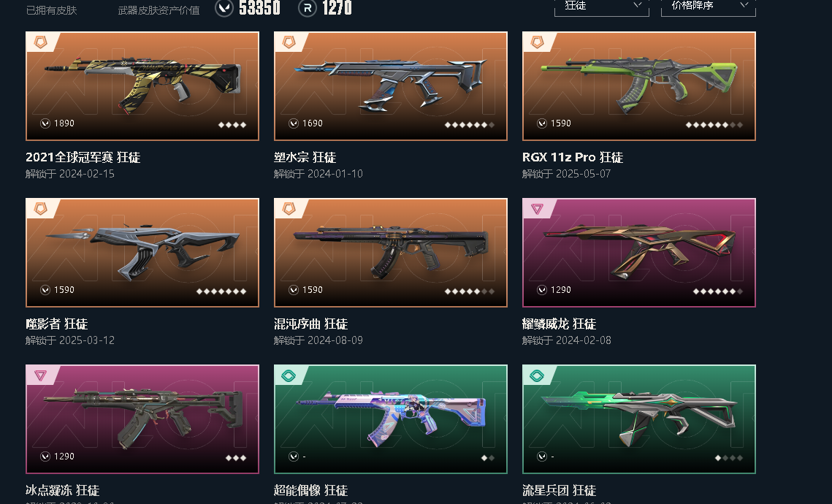Open the 价格降序 sort dropdown
832x504 pixels.
pos(709,7)
